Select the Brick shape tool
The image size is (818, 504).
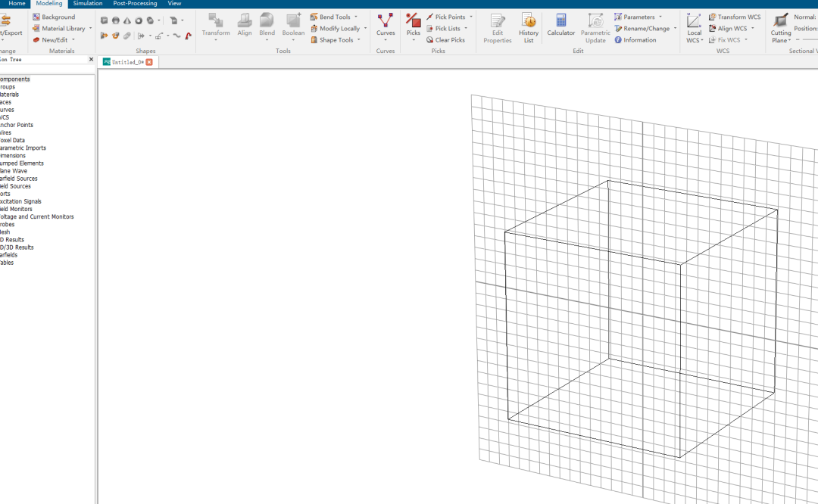pos(105,20)
